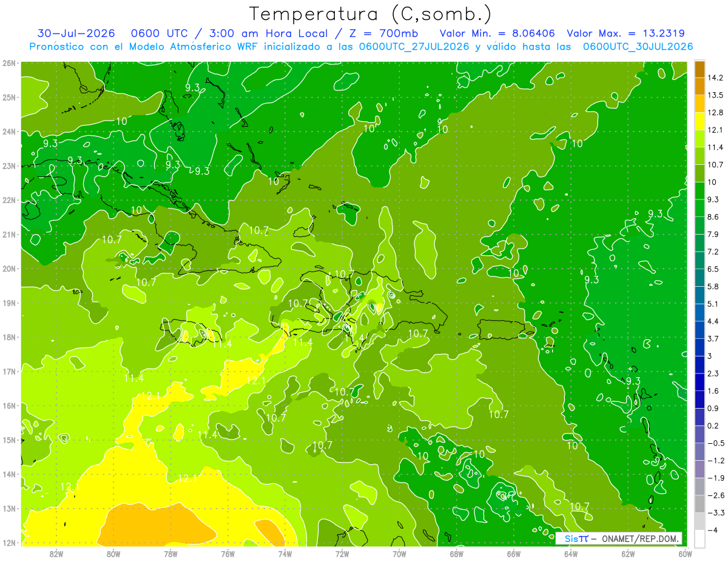Click the "24N" latitude axis label
The height and width of the screenshot is (562, 728).
coord(9,132)
